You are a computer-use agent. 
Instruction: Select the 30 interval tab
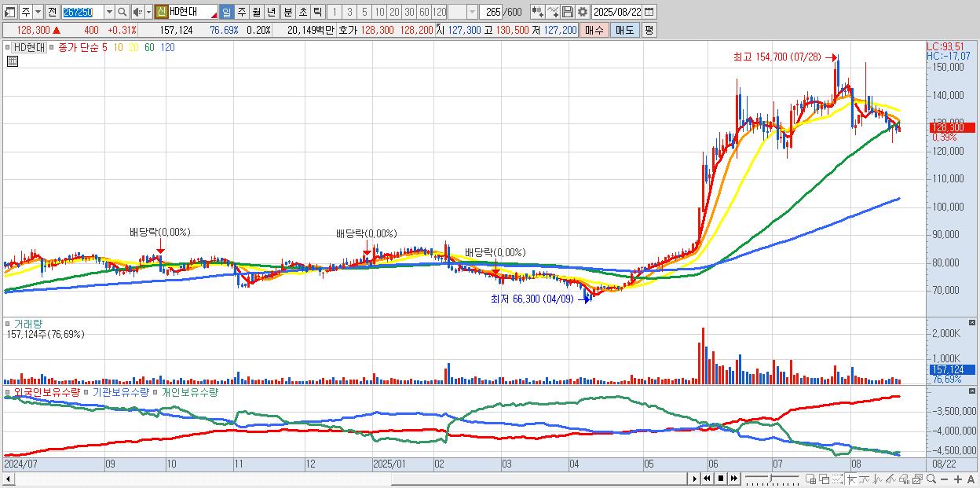(409, 12)
